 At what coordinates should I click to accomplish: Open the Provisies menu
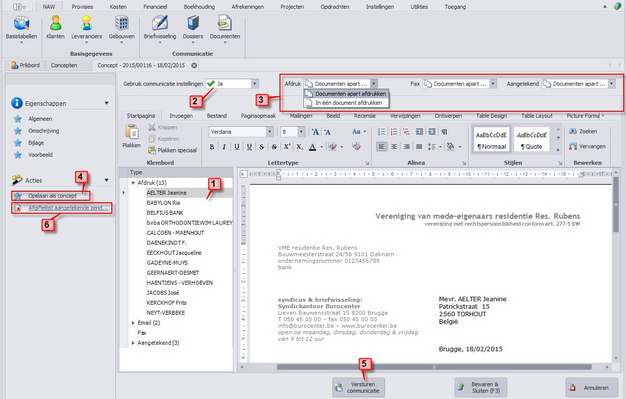click(82, 7)
